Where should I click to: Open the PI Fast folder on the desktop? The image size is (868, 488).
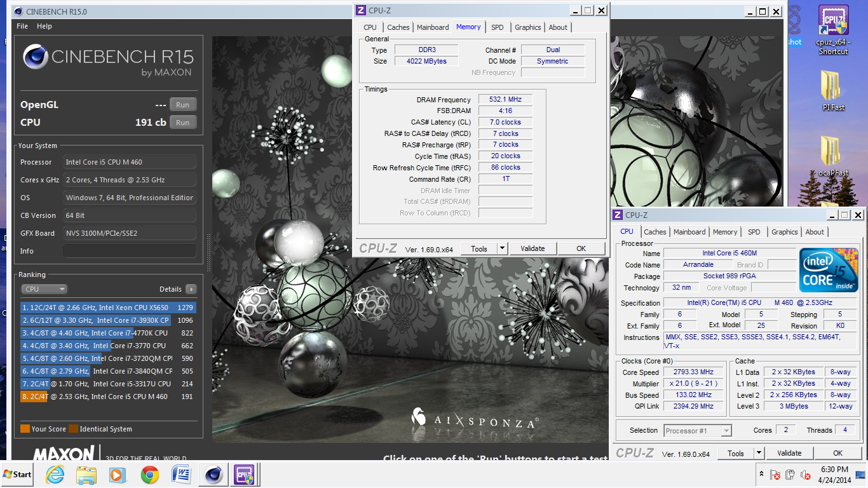pos(833,90)
